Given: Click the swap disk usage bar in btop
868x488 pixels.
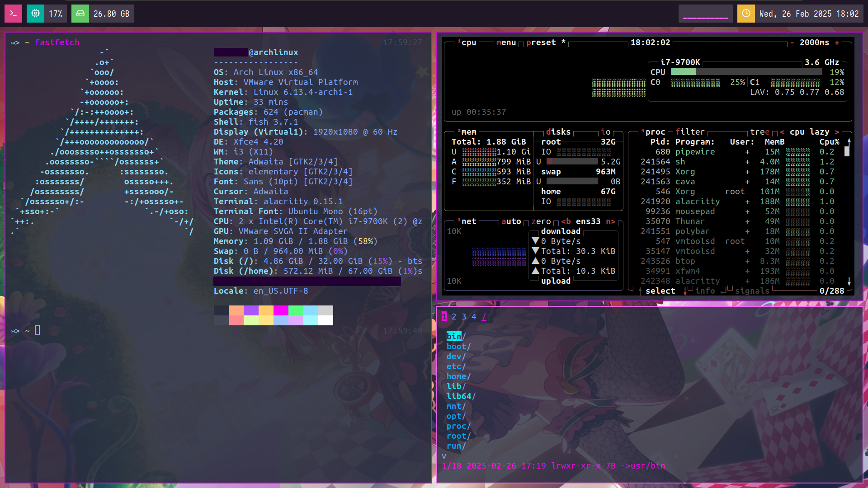Looking at the screenshot, I should pos(572,181).
